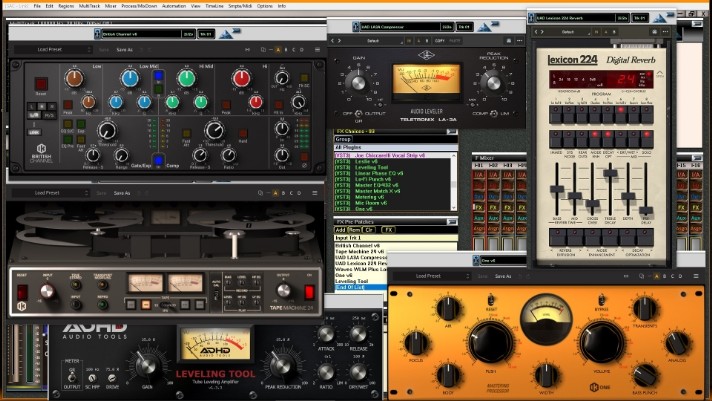Viewport: 712px width, 401px height.
Task: Click the LA-3A Peak Reduction knob
Action: click(x=493, y=83)
